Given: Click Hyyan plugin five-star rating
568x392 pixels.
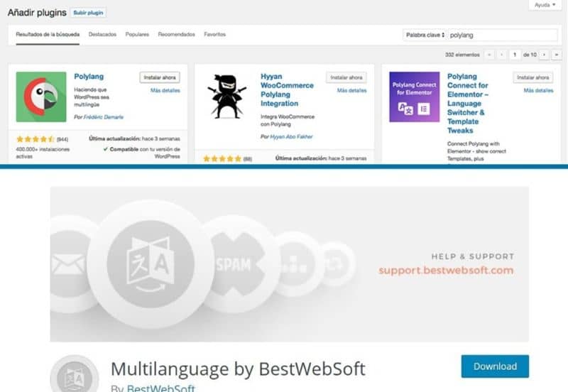Looking at the screenshot, I should [222, 158].
